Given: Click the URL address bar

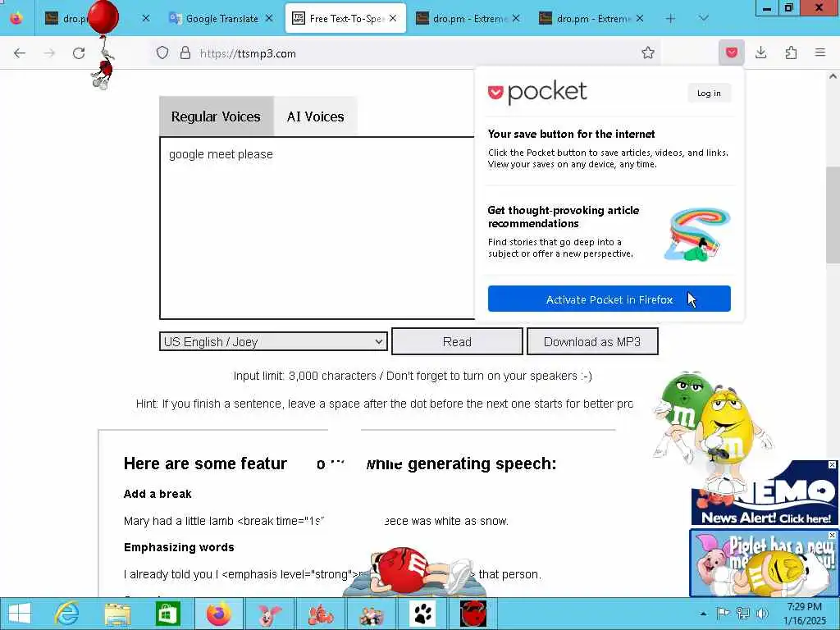Looking at the screenshot, I should (x=407, y=53).
